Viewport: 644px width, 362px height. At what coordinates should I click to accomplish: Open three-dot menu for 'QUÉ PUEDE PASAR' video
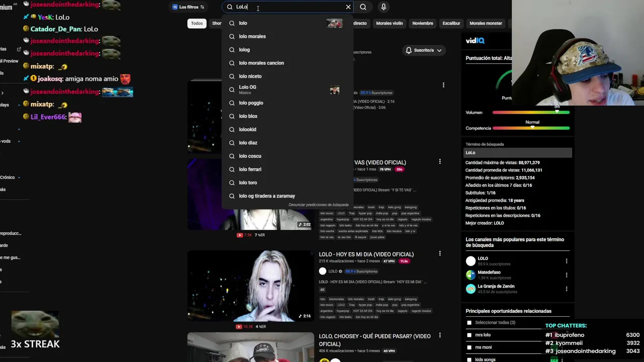440,335
